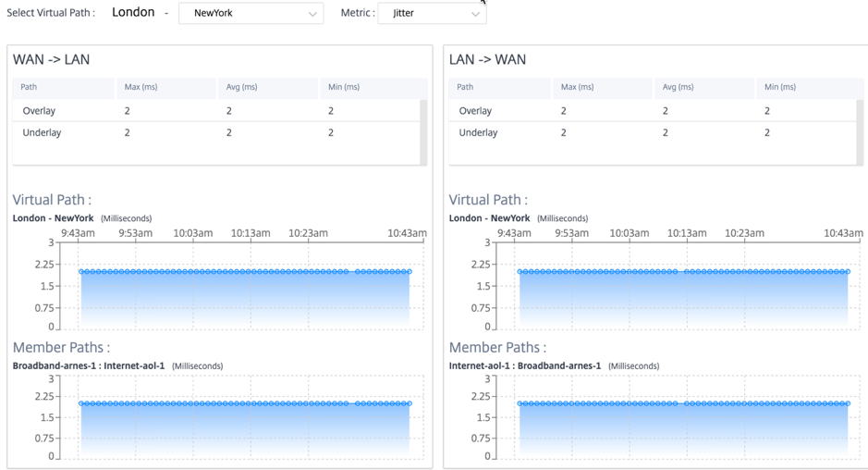Click the WAN -> LAN panel title
This screenshot has width=868, height=470.
click(51, 59)
